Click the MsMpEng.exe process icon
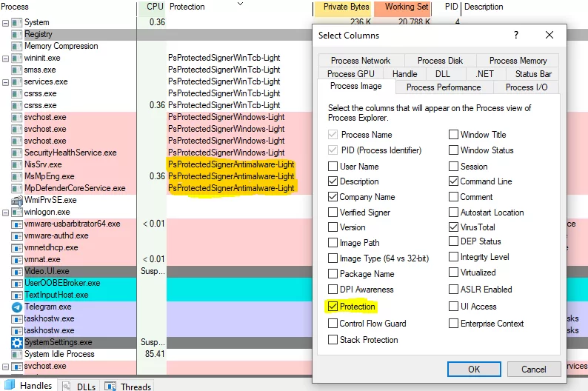The image size is (588, 391). 16,176
